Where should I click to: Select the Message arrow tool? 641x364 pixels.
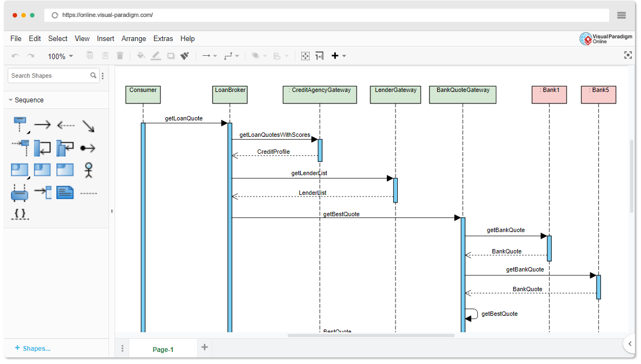pos(43,125)
